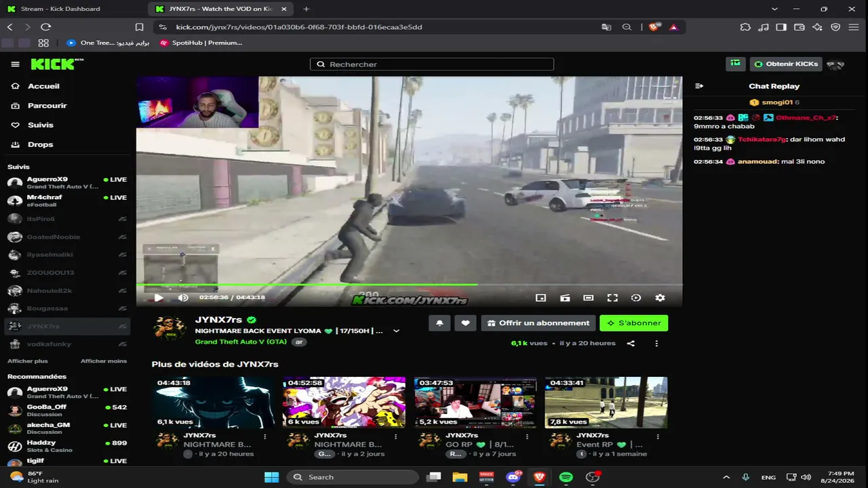Share this video
This screenshot has height=488, width=868.
(x=631, y=344)
